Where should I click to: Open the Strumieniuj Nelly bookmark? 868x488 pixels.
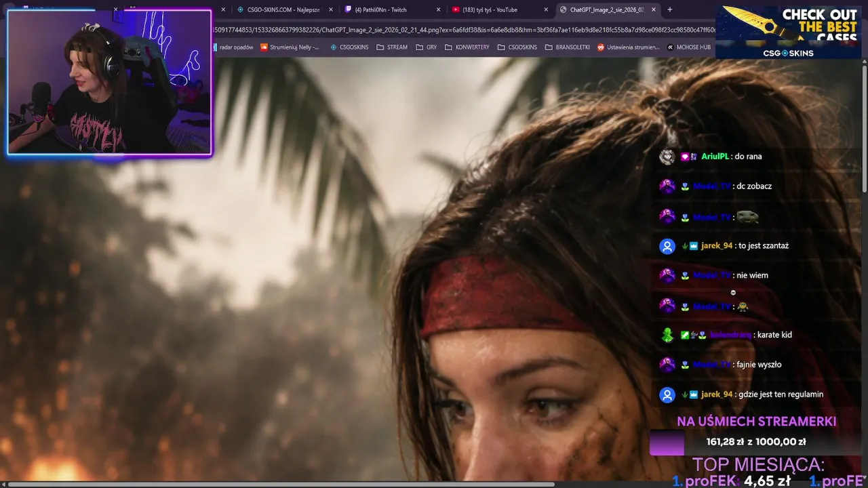click(x=290, y=47)
